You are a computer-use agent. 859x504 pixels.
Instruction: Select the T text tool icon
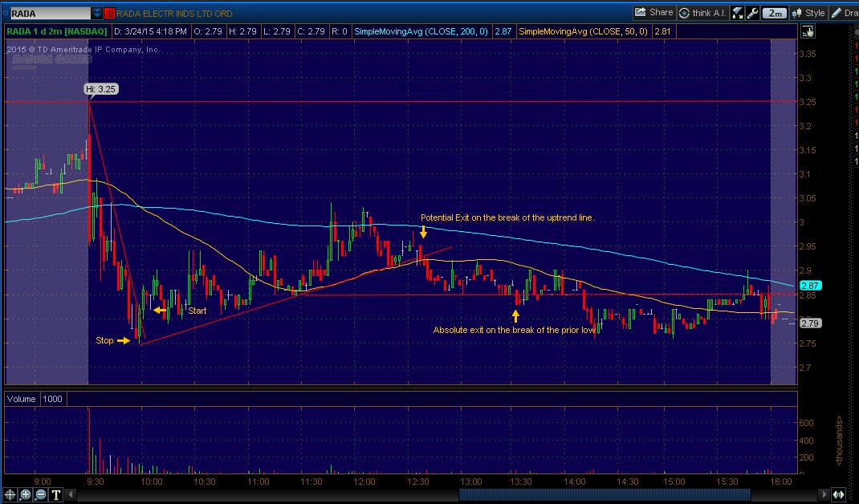pyautogui.click(x=56, y=494)
